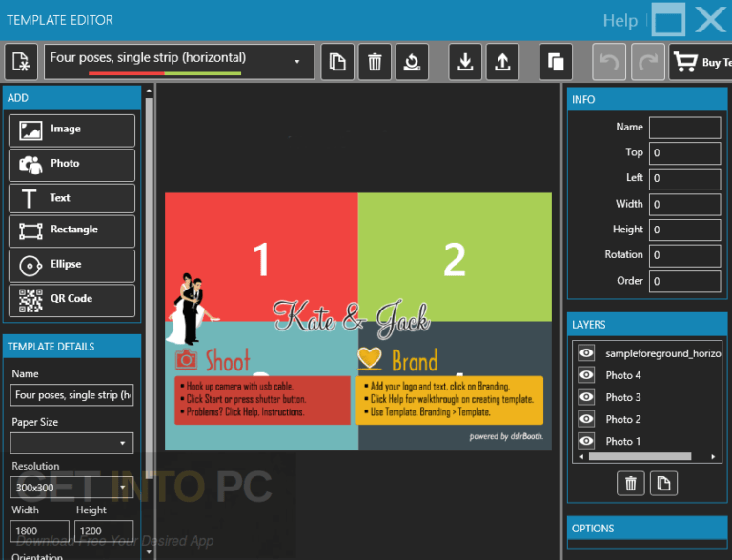Viewport: 732px width, 560px height.
Task: Add a Photo placeholder
Action: pos(71,165)
